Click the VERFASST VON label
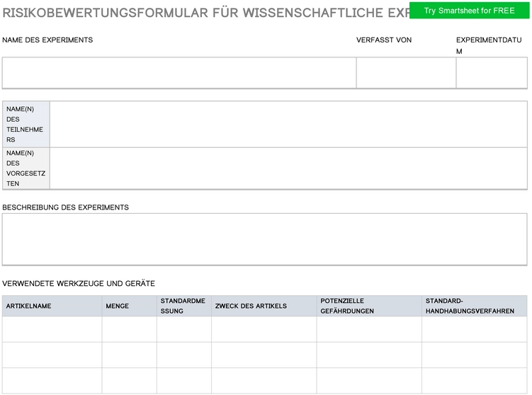Viewport: 532px width, 395px height. (x=384, y=40)
